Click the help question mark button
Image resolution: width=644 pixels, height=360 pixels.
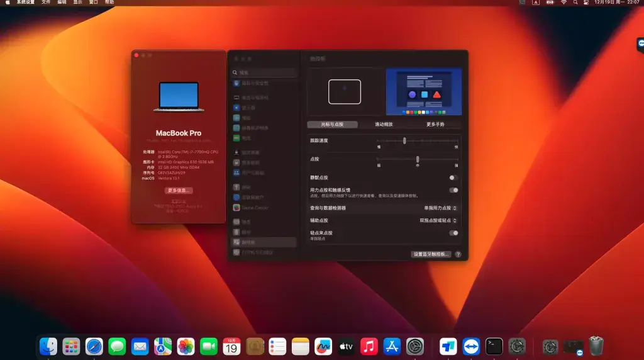click(x=458, y=254)
